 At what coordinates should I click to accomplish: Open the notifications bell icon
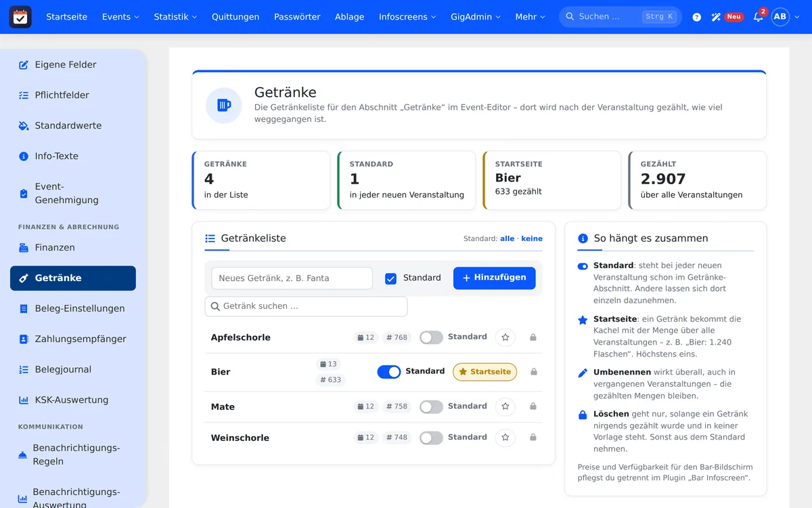coord(758,17)
